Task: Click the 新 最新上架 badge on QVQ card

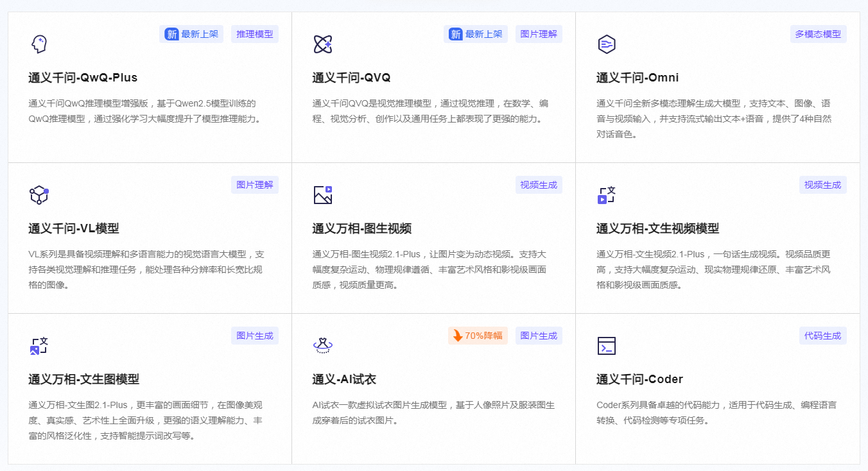Action: [476, 34]
